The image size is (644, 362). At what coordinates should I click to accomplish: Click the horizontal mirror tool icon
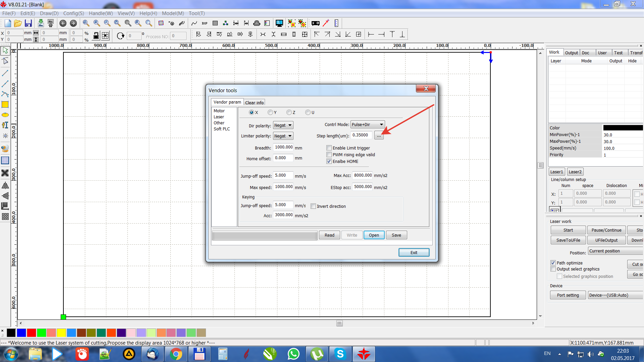[5, 185]
